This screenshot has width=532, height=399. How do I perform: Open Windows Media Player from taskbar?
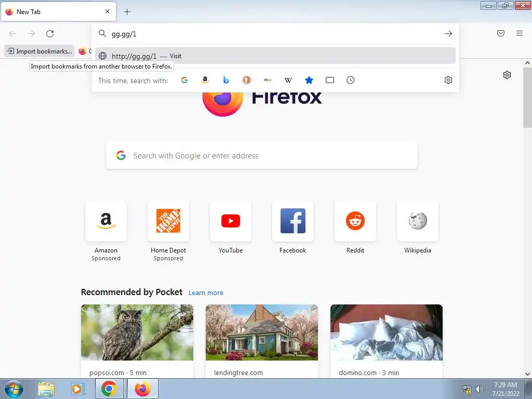point(78,389)
